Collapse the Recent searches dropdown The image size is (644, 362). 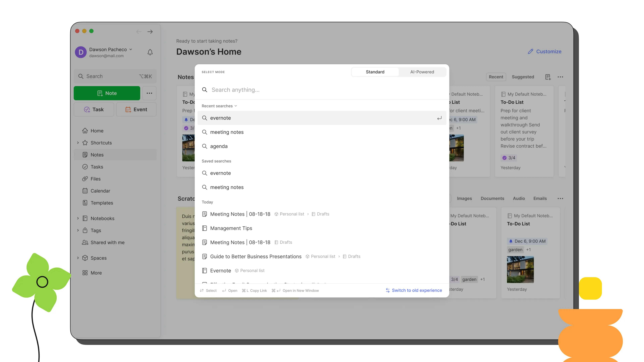coord(219,106)
